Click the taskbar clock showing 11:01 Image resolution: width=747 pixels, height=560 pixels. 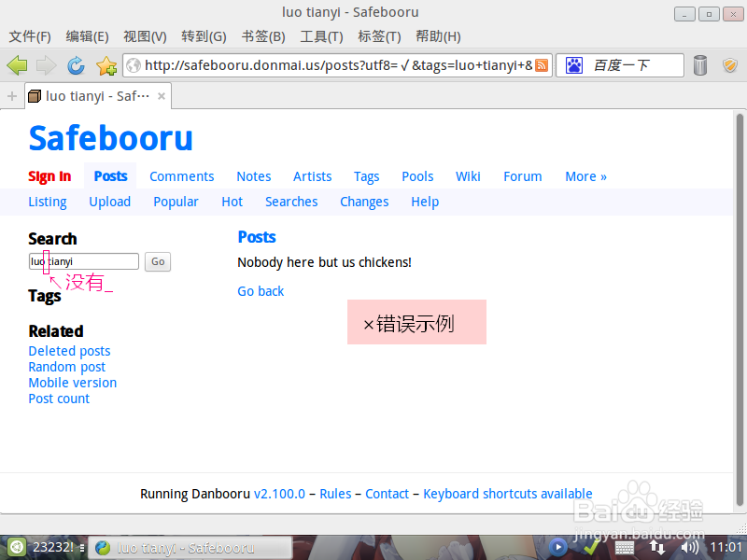point(726,548)
